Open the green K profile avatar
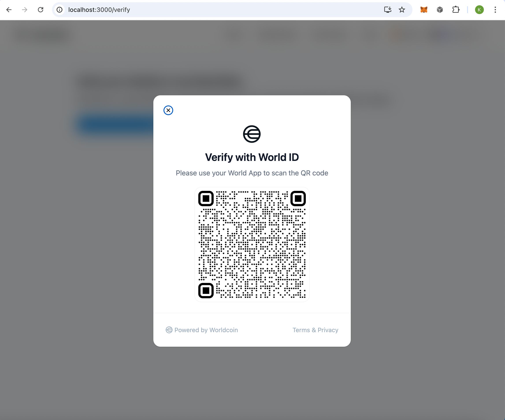Viewport: 505px width, 420px height. 479,10
